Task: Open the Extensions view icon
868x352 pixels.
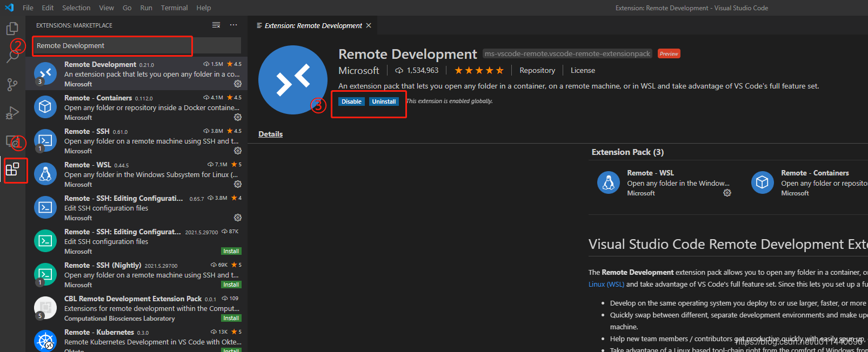Action: click(12, 170)
